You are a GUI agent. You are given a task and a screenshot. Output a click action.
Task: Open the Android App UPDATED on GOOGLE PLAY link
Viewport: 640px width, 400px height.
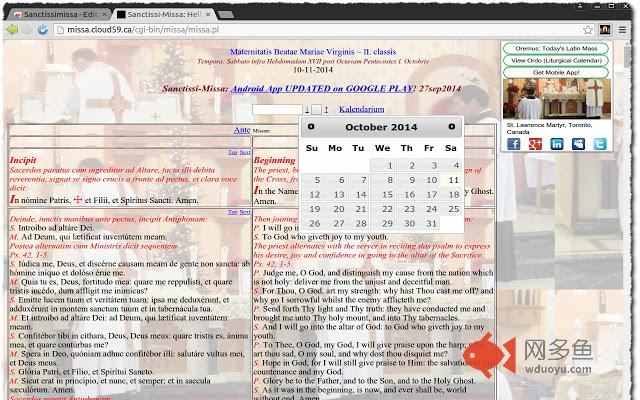(322, 89)
